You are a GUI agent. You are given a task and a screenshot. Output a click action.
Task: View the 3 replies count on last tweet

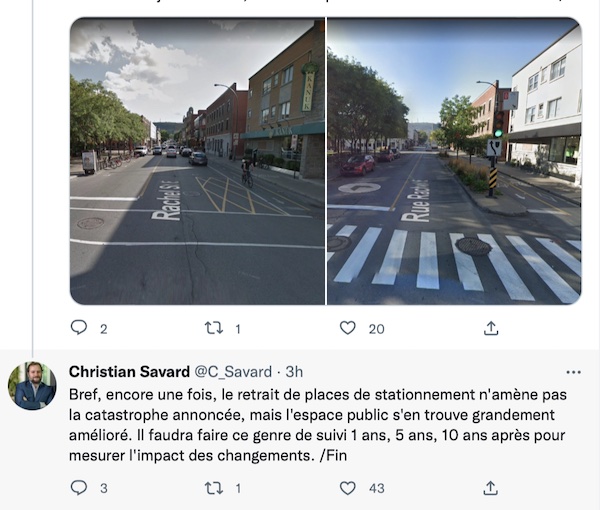point(104,489)
